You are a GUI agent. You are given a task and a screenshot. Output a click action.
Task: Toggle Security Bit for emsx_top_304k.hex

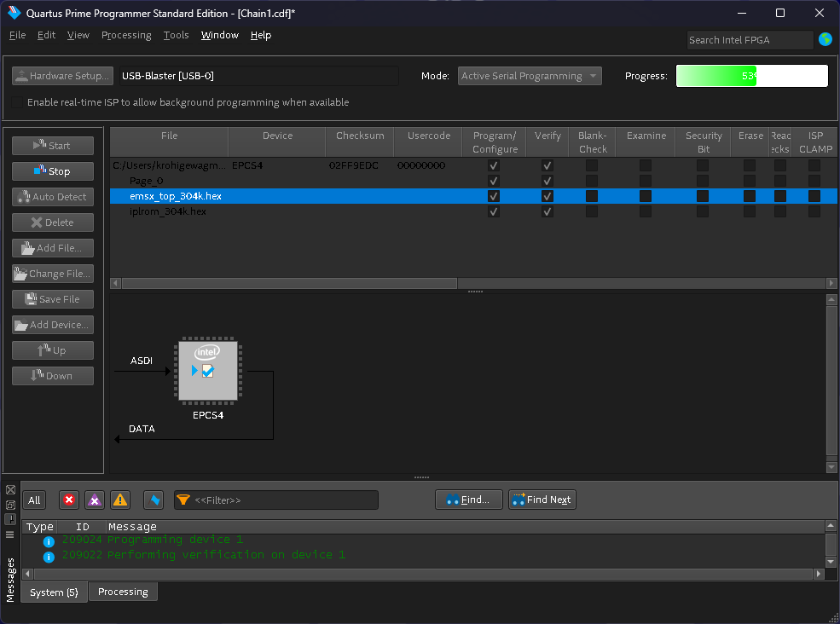coord(703,196)
